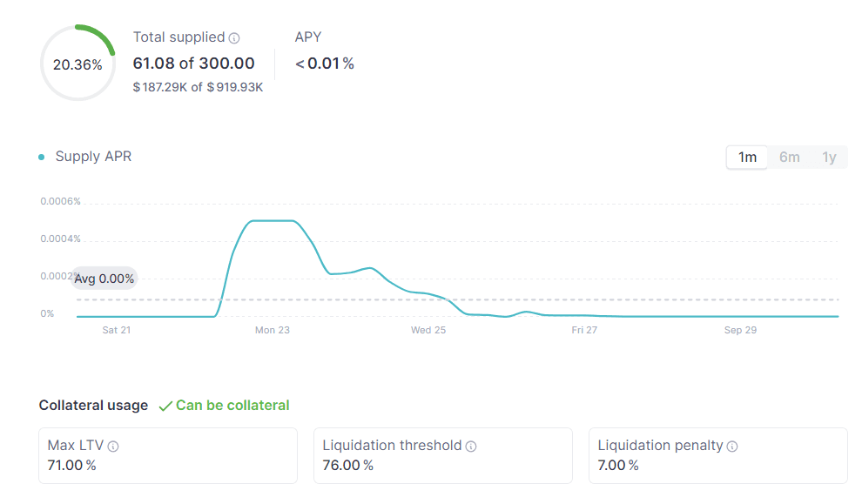
Task: Click the Supply APR legend label
Action: [93, 157]
